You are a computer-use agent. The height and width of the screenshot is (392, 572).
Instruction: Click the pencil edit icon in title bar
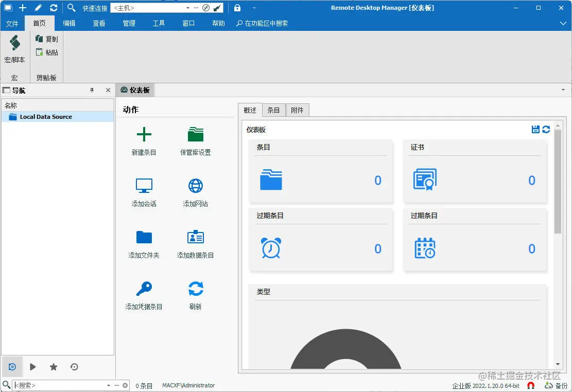tap(38, 8)
